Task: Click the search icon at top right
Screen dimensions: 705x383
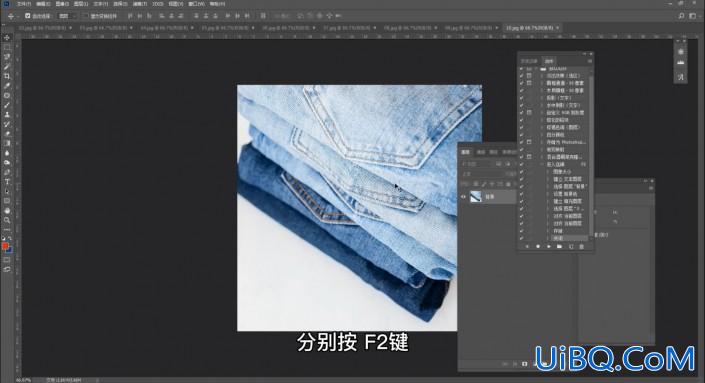Action: click(681, 16)
